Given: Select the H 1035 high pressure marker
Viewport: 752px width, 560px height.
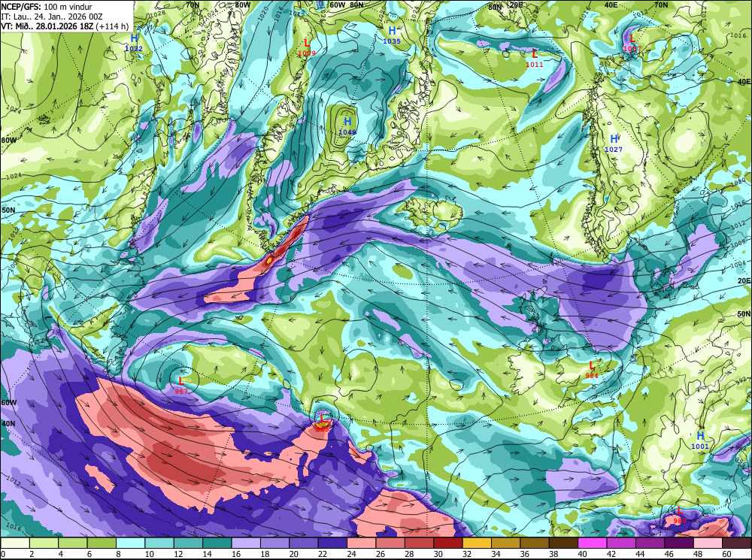Looking at the screenshot, I should (391, 35).
